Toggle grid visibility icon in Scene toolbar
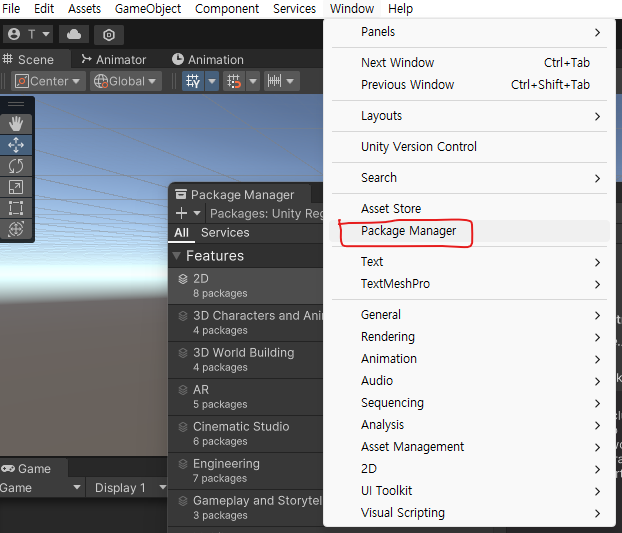The width and height of the screenshot is (622, 533). click(x=193, y=81)
